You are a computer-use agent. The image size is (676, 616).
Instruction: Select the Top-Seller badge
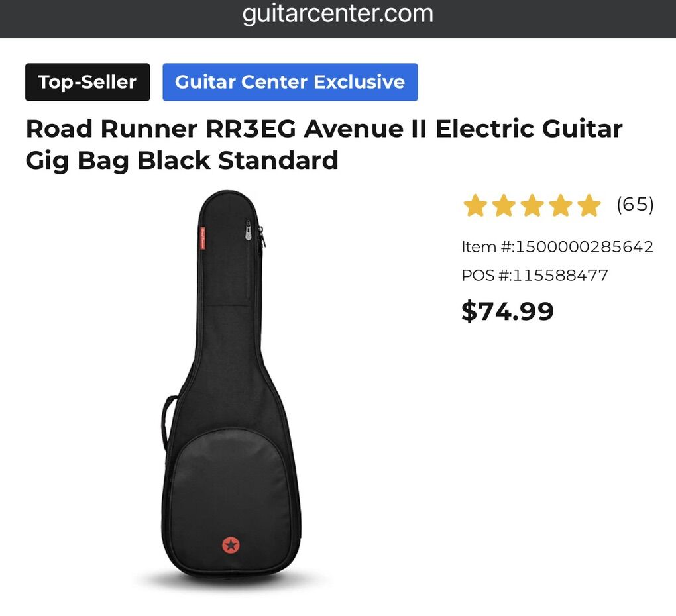(x=87, y=82)
